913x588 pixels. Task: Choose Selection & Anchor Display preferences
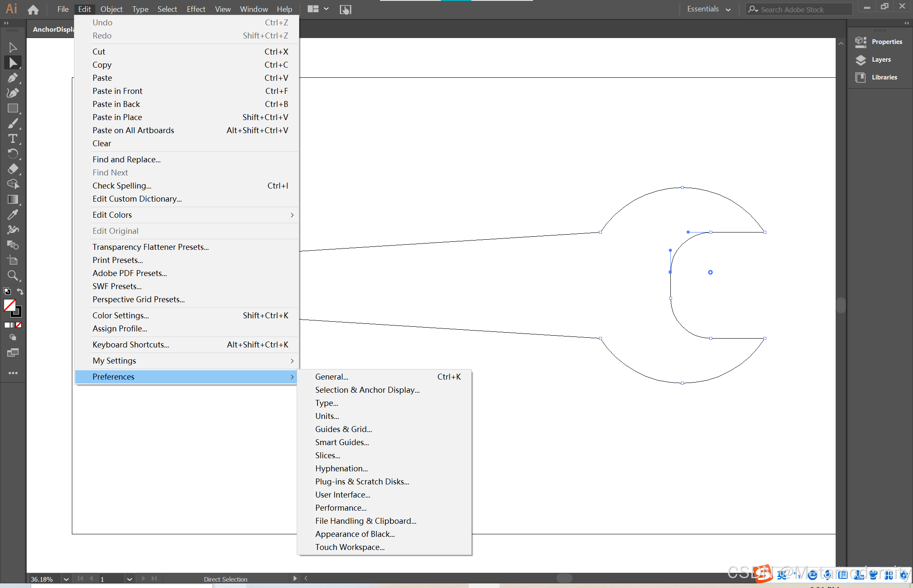[x=367, y=390]
